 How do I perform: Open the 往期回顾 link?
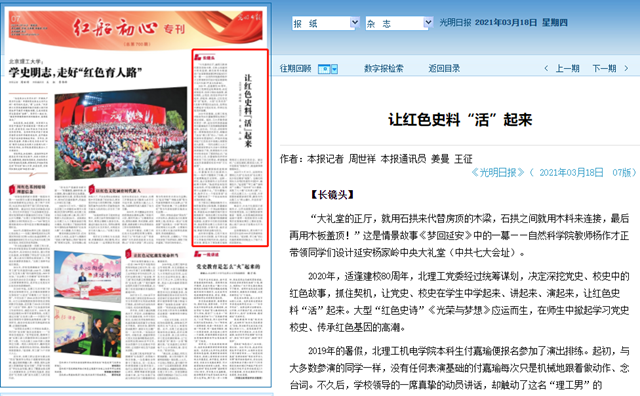(295, 69)
